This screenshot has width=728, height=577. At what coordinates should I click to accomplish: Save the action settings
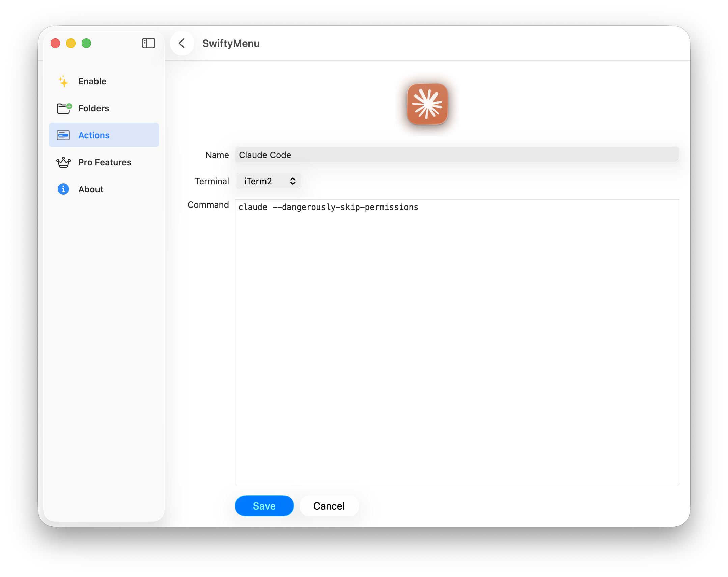pyautogui.click(x=264, y=506)
